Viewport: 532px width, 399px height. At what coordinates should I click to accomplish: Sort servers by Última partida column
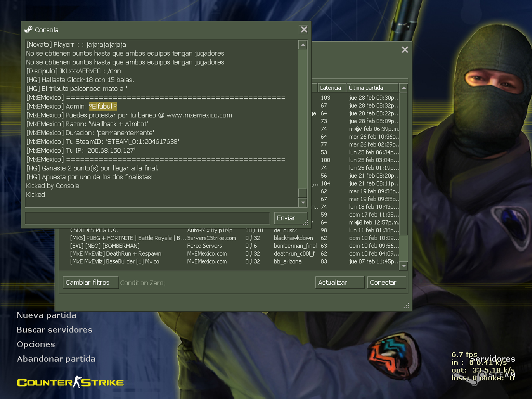[372, 88]
